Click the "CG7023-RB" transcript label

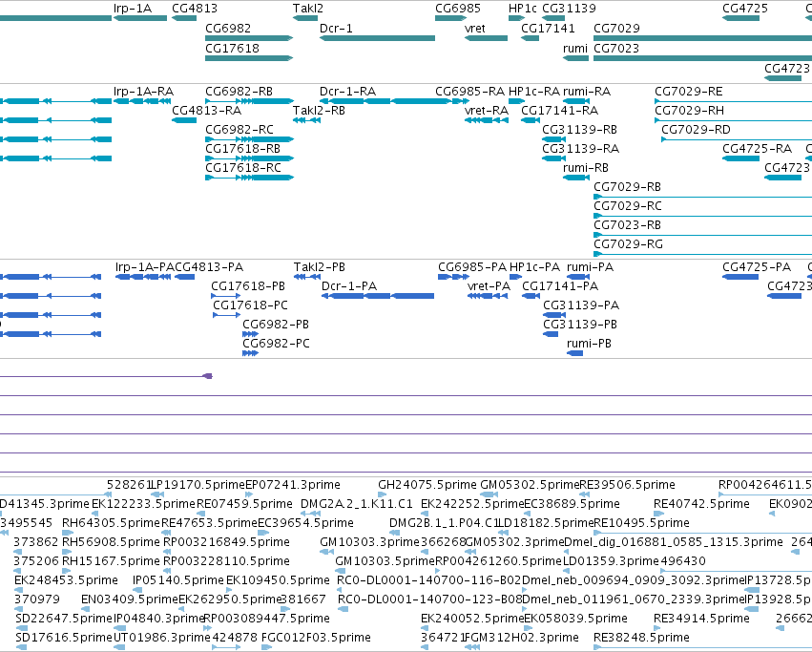(x=627, y=225)
